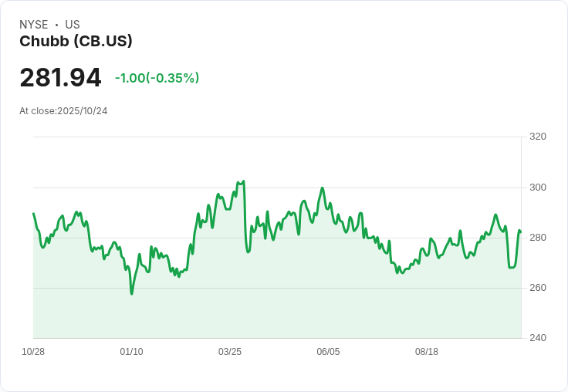Click the 10/28 date on x-axis
This screenshot has width=568, height=392.
[x=33, y=352]
